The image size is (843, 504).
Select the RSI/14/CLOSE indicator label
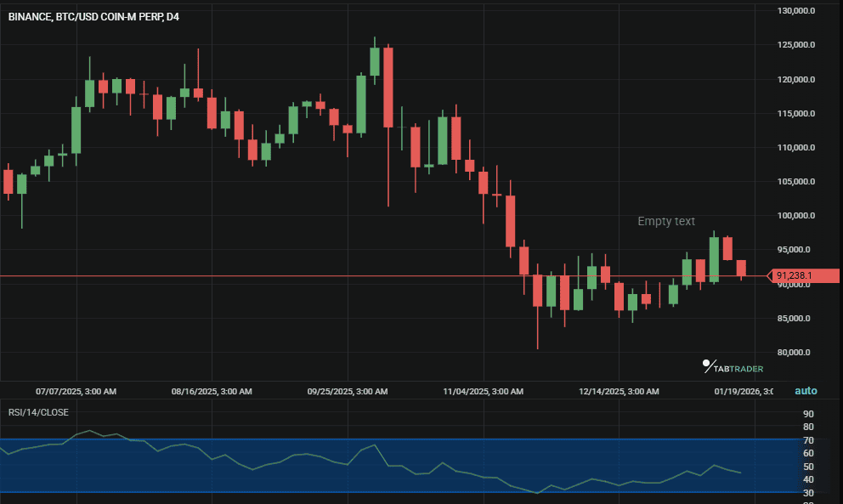point(38,412)
